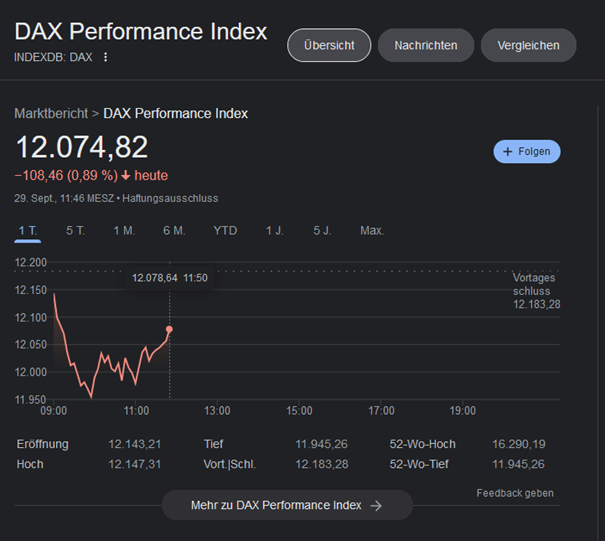
Task: Click Feedback geben link
Action: 515,493
